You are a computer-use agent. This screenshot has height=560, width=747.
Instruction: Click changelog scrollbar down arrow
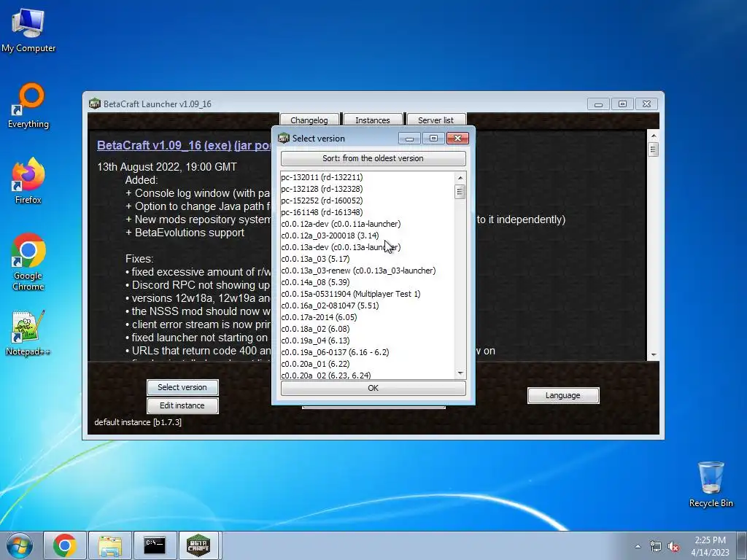click(654, 354)
